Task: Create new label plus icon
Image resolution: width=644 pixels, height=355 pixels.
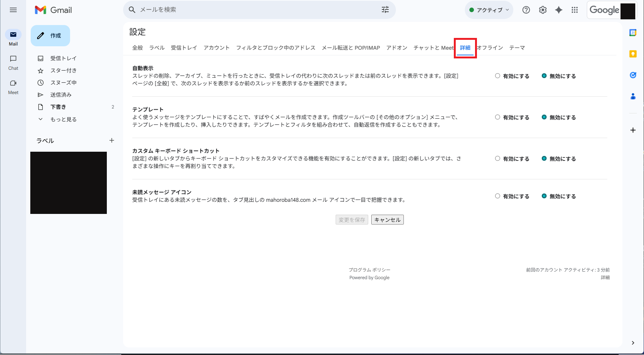Action: (112, 140)
